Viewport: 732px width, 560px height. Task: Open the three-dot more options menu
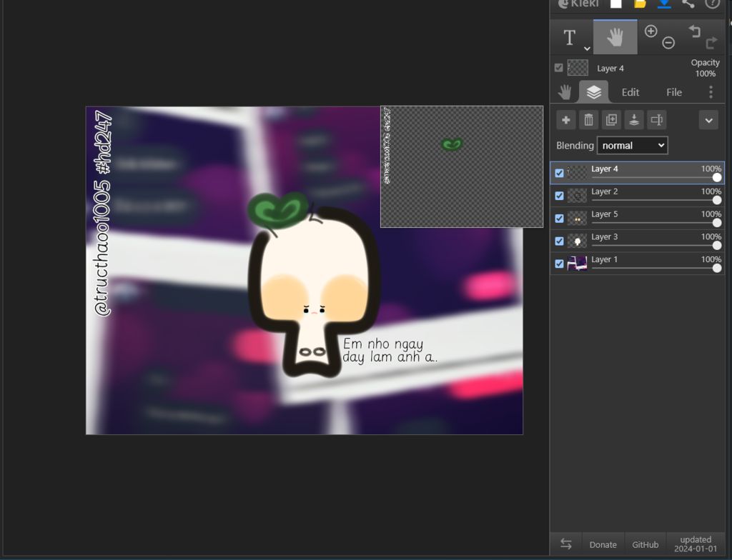711,92
